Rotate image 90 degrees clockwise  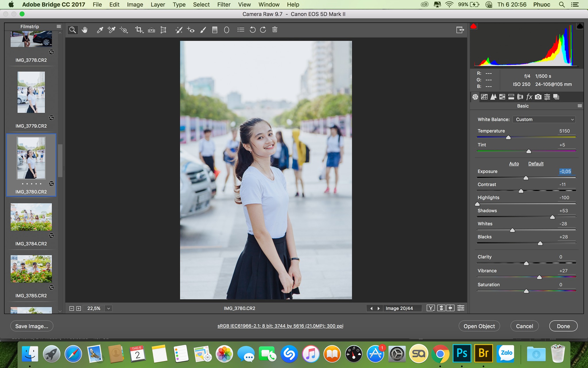point(263,30)
